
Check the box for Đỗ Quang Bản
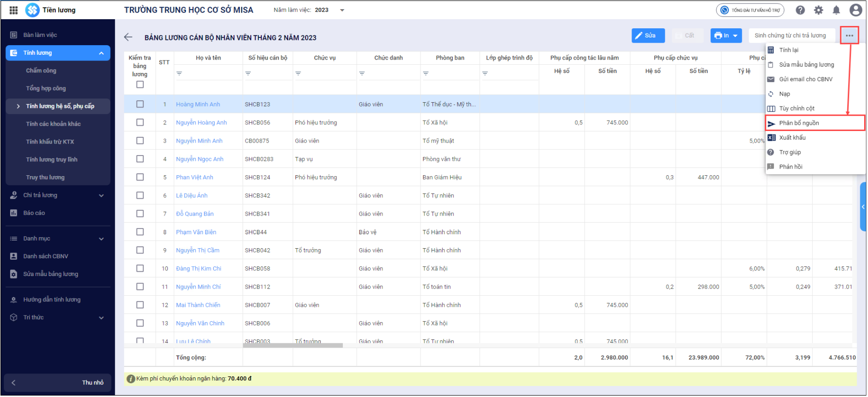tap(140, 214)
